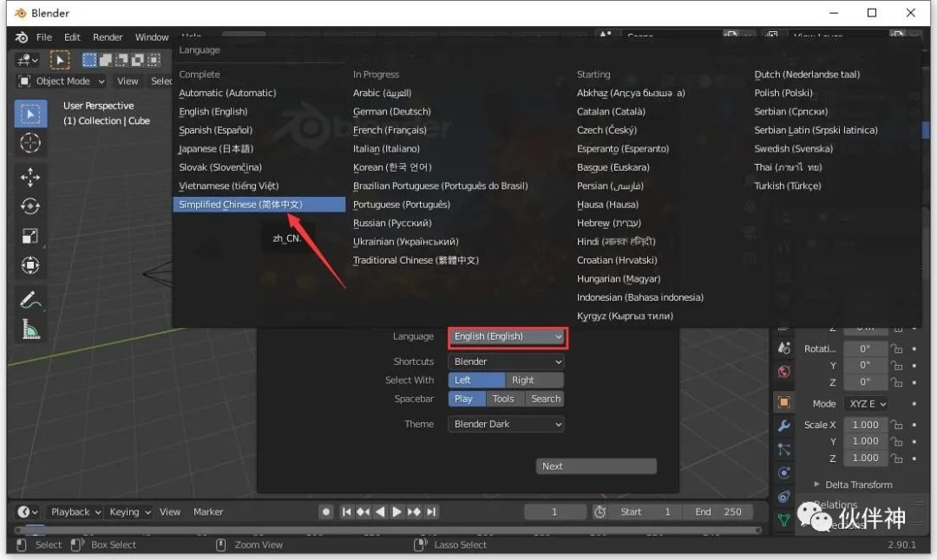
Task: Open the Modifier properties wrench tab
Action: coord(784,426)
